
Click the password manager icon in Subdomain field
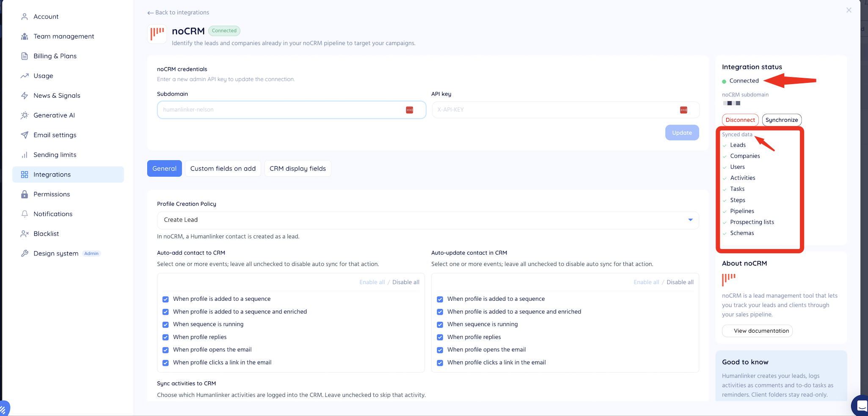(x=409, y=110)
